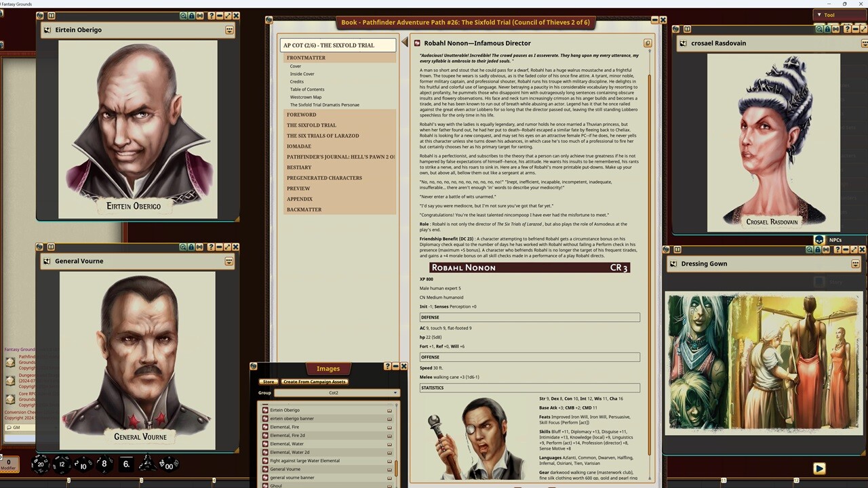Click the d100 percentile die
This screenshot has width=868, height=488.
(168, 465)
